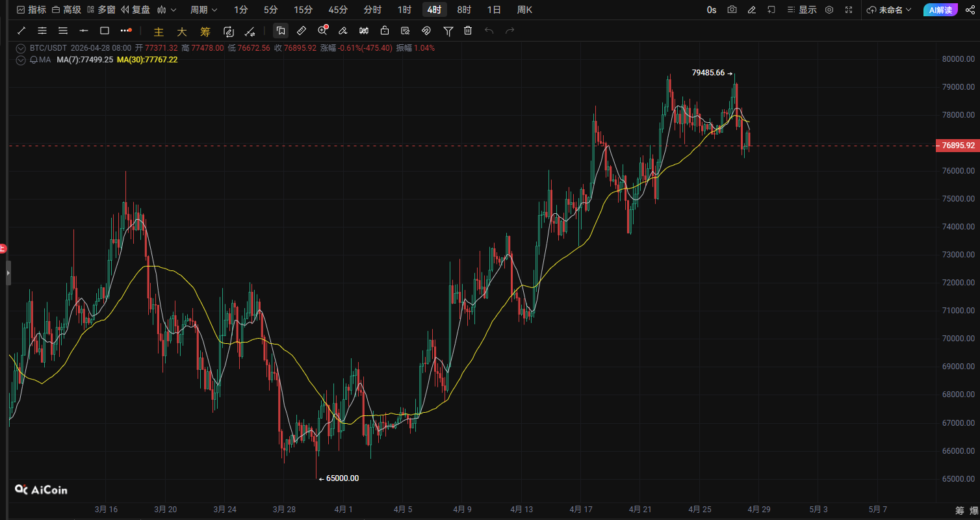Click the AI解读 button
980x520 pixels.
coord(940,10)
